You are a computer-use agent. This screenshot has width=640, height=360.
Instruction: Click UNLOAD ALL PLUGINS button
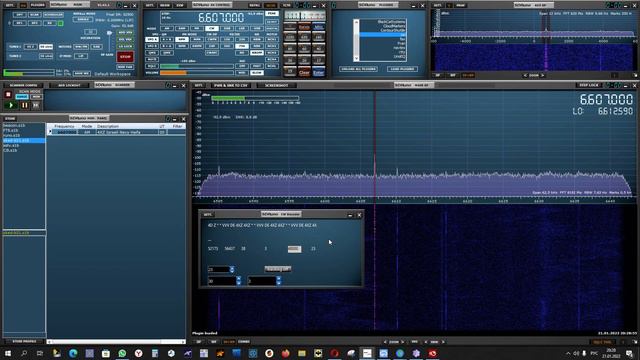pos(358,69)
